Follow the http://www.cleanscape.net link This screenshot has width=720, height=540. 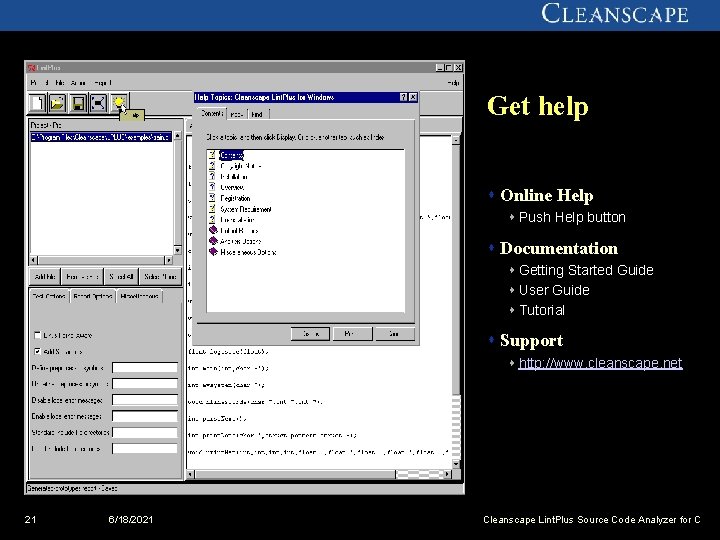coord(600,363)
